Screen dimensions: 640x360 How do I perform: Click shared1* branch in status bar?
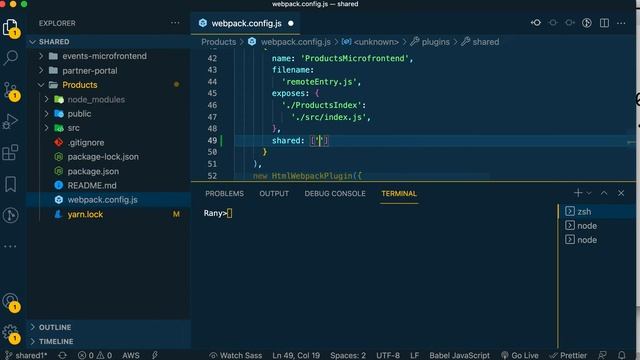pos(26,355)
